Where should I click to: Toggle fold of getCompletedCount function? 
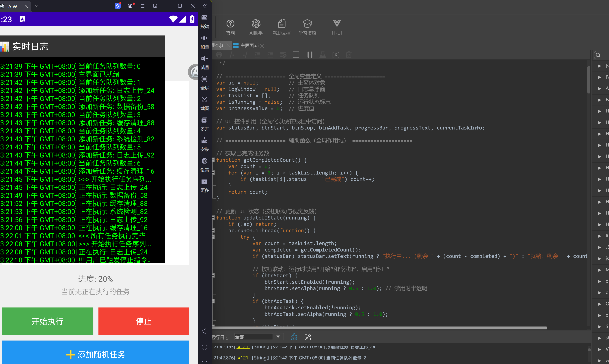[213, 160]
